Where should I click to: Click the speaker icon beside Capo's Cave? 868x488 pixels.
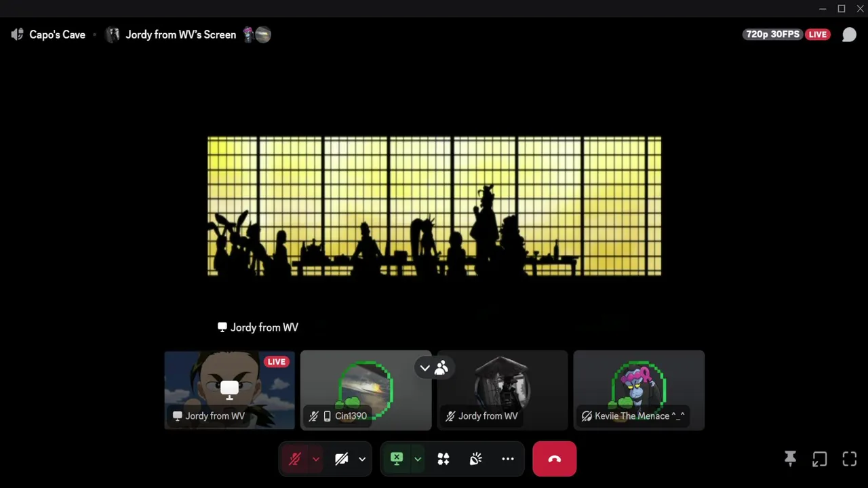18,35
